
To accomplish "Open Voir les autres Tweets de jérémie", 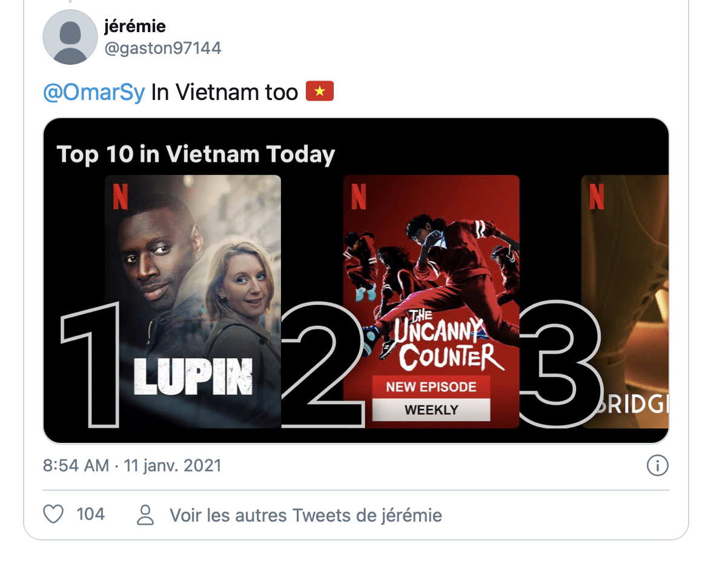I will tap(306, 516).
